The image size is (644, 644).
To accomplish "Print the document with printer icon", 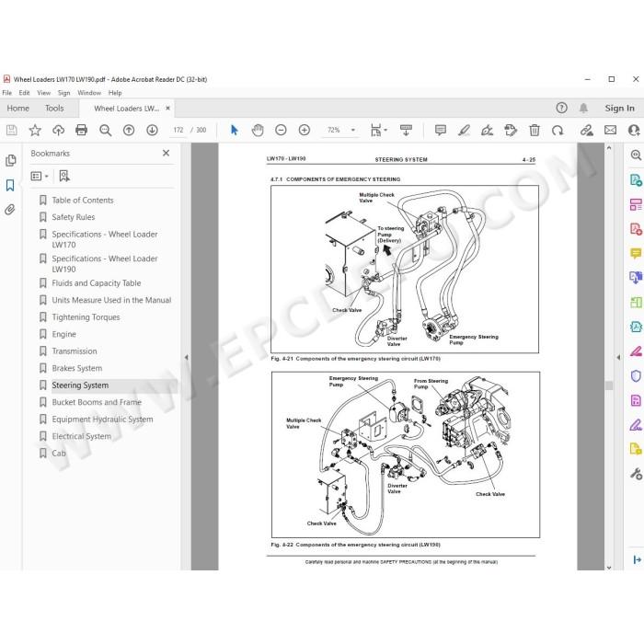I will pos(81,131).
